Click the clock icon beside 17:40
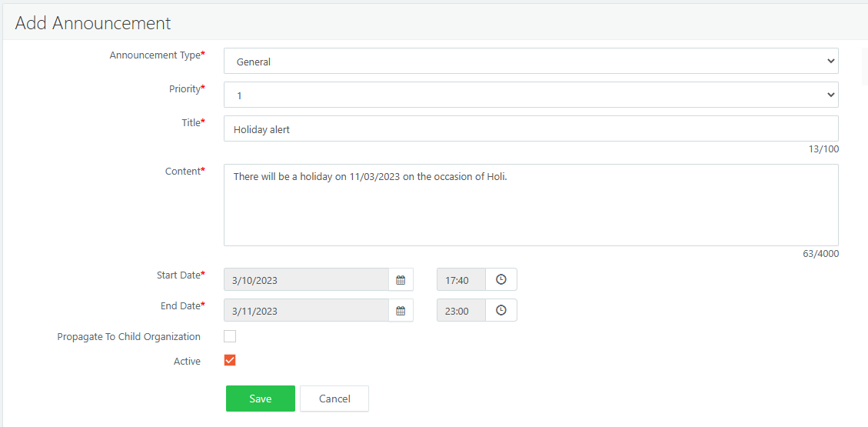Image resolution: width=868 pixels, height=427 pixels. 501,280
